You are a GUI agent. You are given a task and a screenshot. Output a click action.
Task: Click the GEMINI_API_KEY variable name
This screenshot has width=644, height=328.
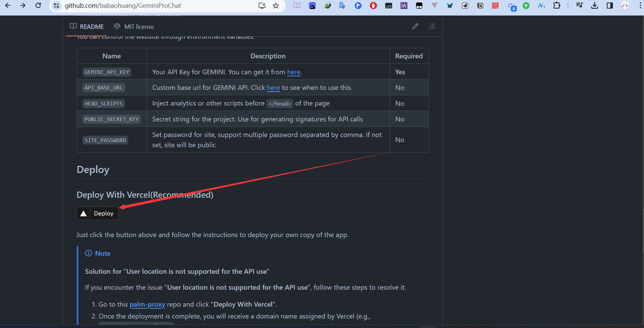[107, 72]
